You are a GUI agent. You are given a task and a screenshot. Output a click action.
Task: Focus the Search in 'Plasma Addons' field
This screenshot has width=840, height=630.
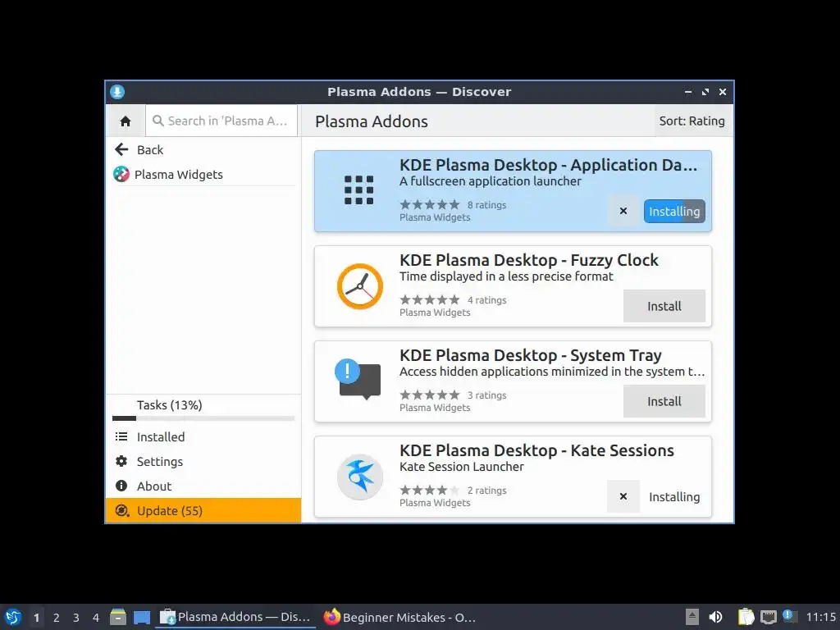[221, 121]
